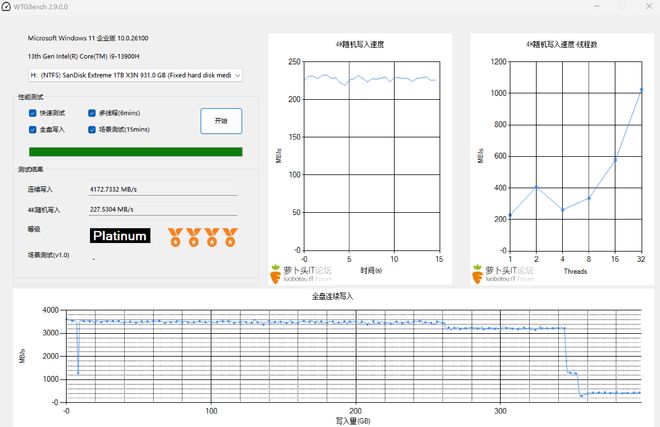Viewport: 660px width, 427px height.
Task: Click the first Platinum medal icon
Action: (x=175, y=237)
